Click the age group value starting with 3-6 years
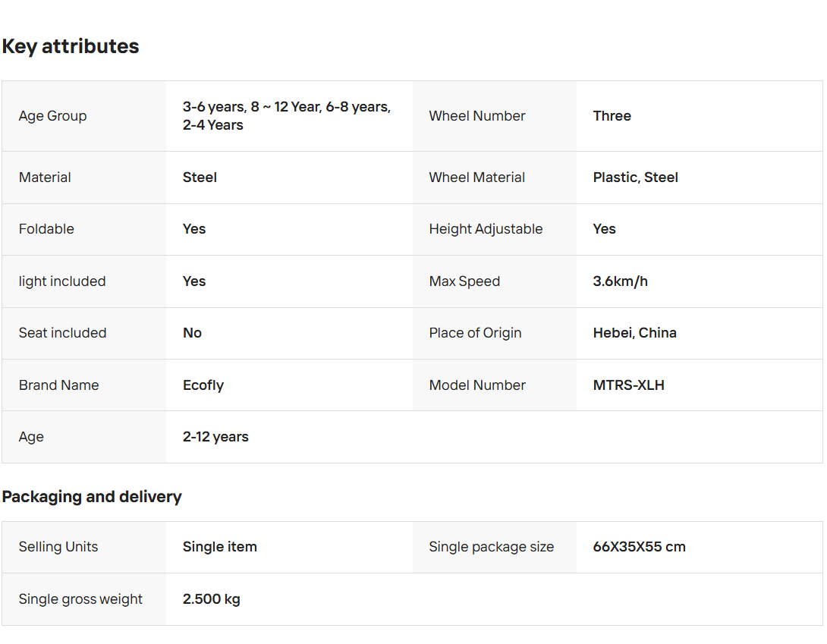The width and height of the screenshot is (827, 644). click(x=286, y=116)
